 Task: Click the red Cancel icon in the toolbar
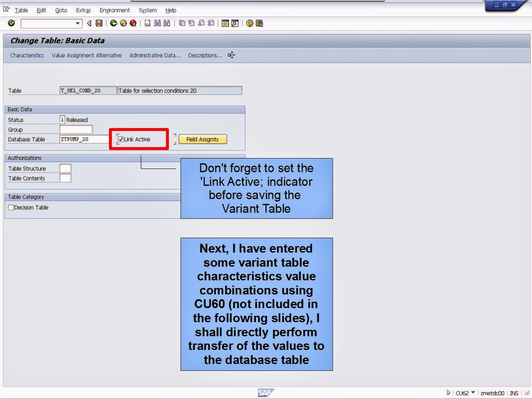pyautogui.click(x=132, y=23)
